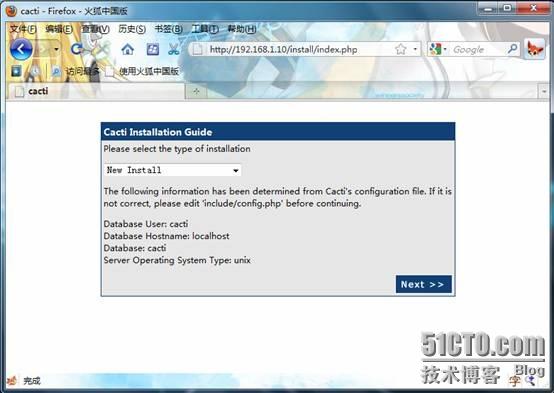Open the New Install installation type dropdown

[x=172, y=170]
